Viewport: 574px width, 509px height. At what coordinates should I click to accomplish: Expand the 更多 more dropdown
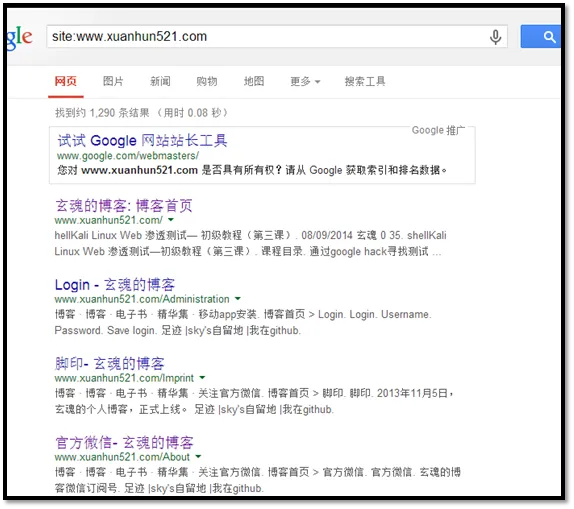[x=305, y=81]
